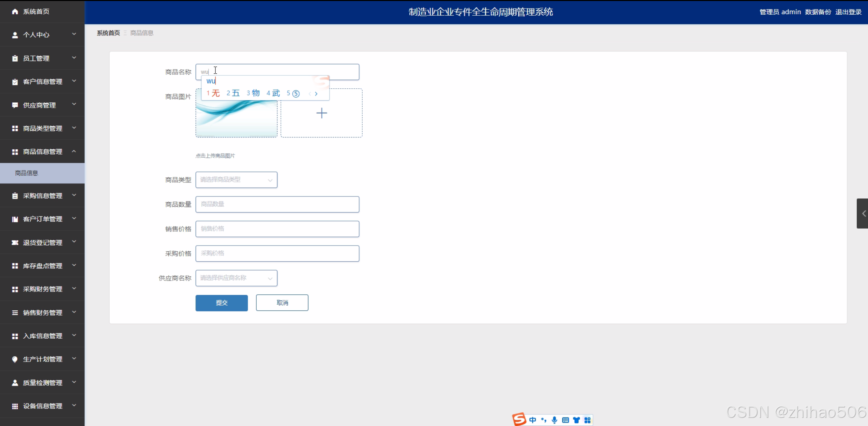Click the 取消 cancel button
This screenshot has height=426, width=868.
[x=282, y=303]
